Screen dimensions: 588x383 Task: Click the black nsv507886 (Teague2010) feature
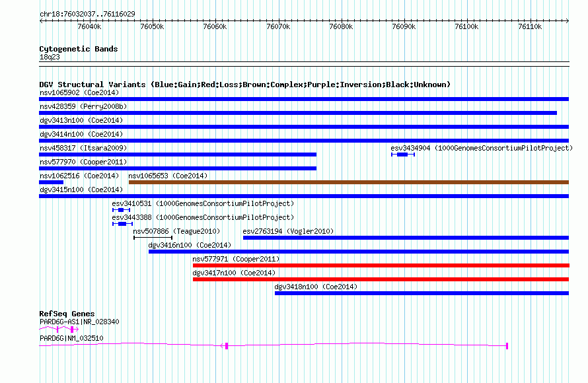coord(153,238)
